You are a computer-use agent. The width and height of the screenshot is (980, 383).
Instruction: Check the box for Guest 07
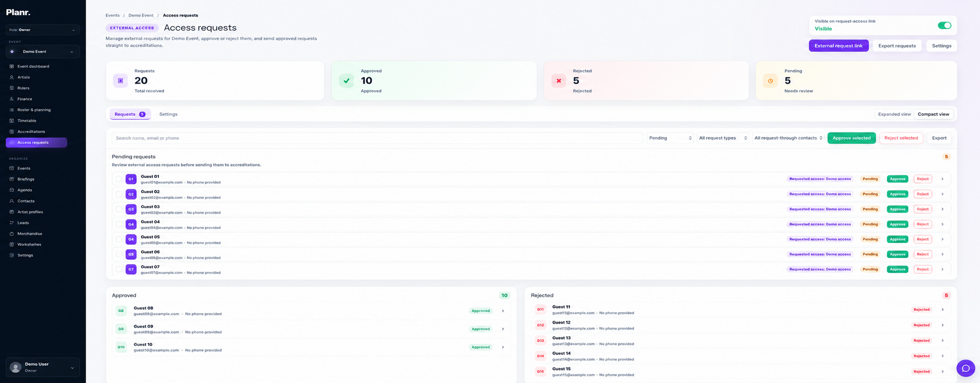click(x=119, y=269)
